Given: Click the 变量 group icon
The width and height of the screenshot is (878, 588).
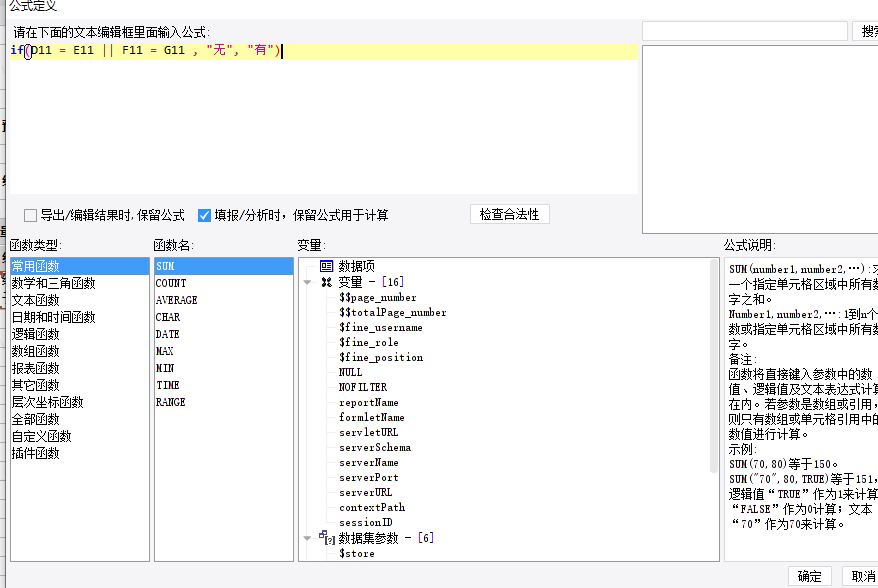Looking at the screenshot, I should [x=326, y=283].
